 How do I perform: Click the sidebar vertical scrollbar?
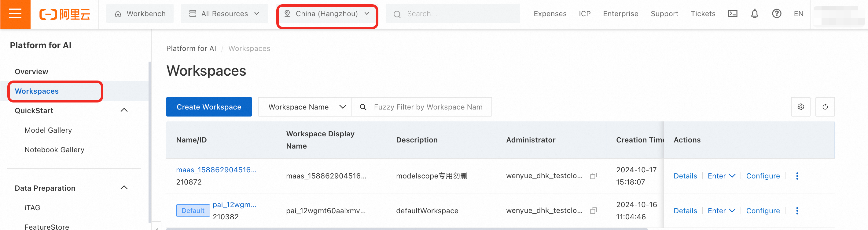point(150,142)
